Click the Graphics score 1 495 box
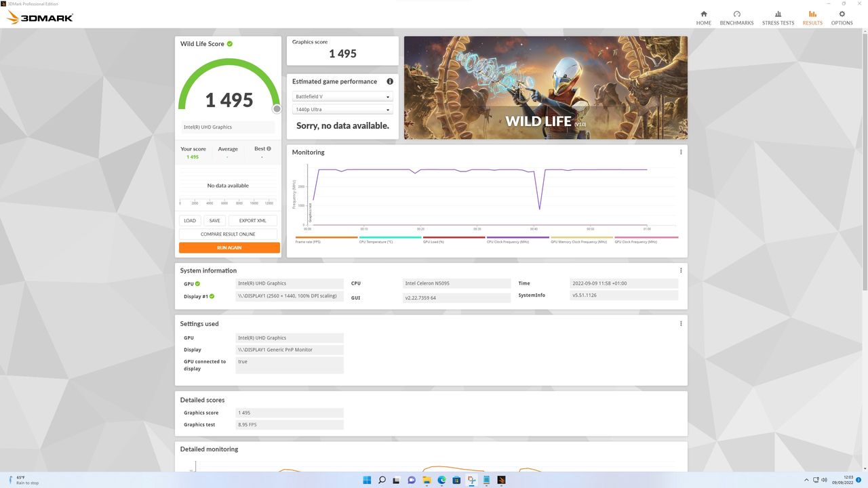 (x=342, y=51)
